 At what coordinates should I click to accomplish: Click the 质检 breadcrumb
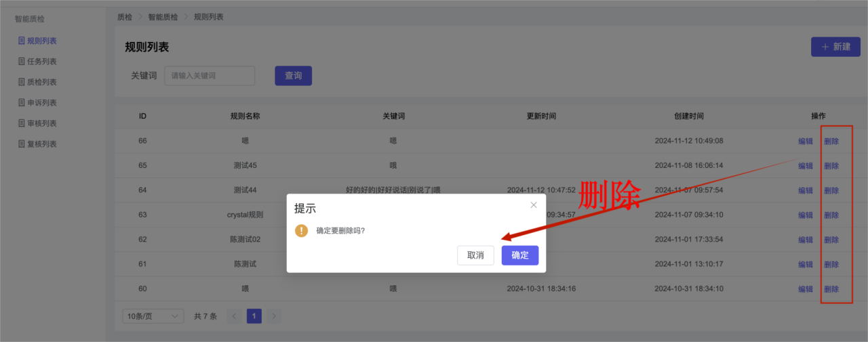click(124, 16)
